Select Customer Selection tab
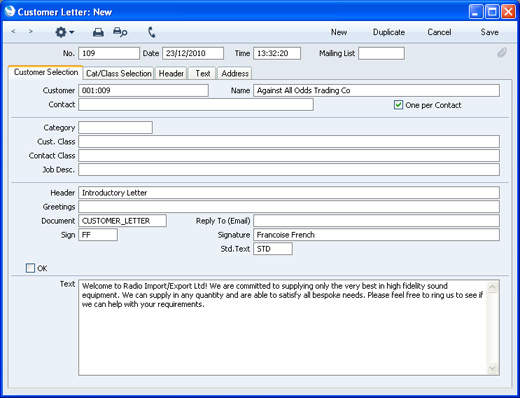The image size is (520, 398). coord(46,72)
